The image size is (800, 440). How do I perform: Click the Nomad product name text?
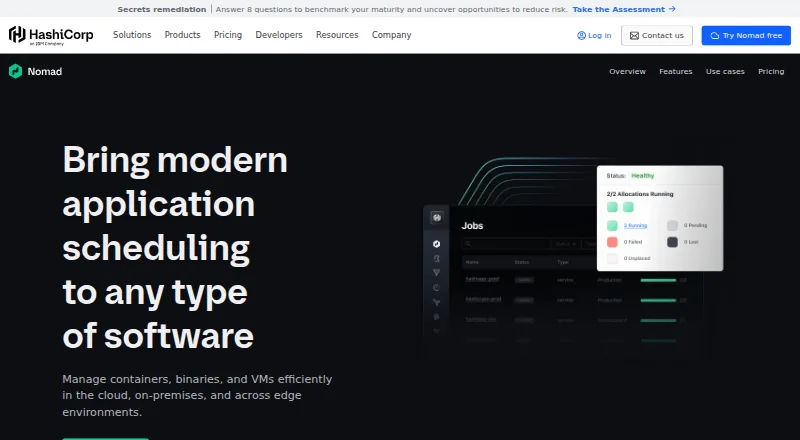[x=45, y=71]
